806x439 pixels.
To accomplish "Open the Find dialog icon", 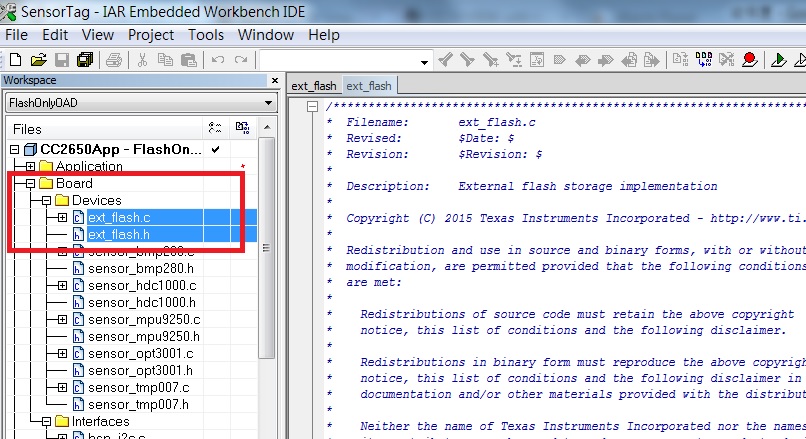I will coord(491,60).
